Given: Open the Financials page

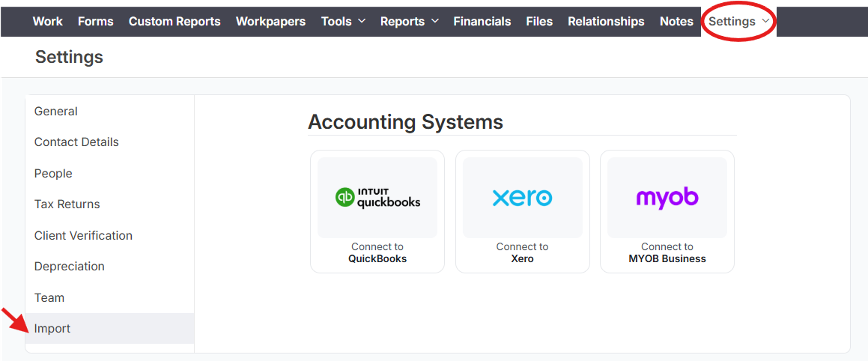Looking at the screenshot, I should click(x=482, y=21).
